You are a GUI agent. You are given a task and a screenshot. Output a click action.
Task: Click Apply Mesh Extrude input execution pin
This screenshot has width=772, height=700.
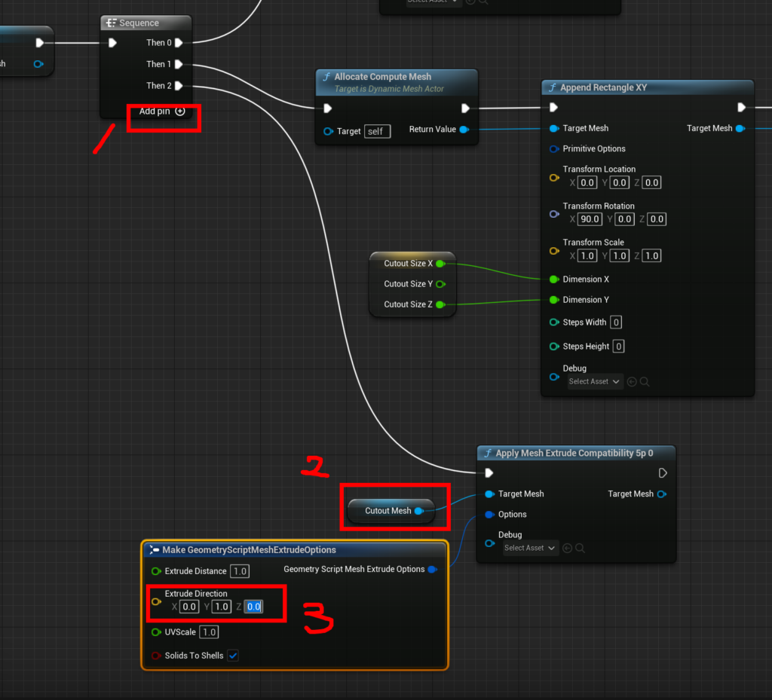click(489, 473)
